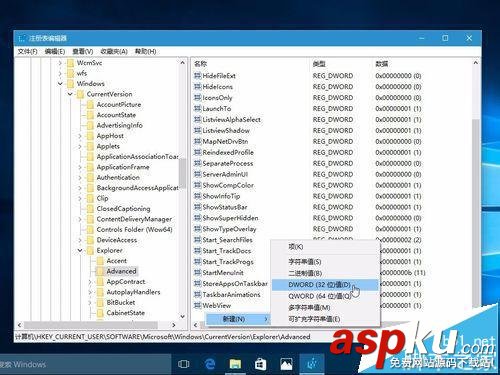Select the MapNetDrvBtn value icon

click(198, 141)
